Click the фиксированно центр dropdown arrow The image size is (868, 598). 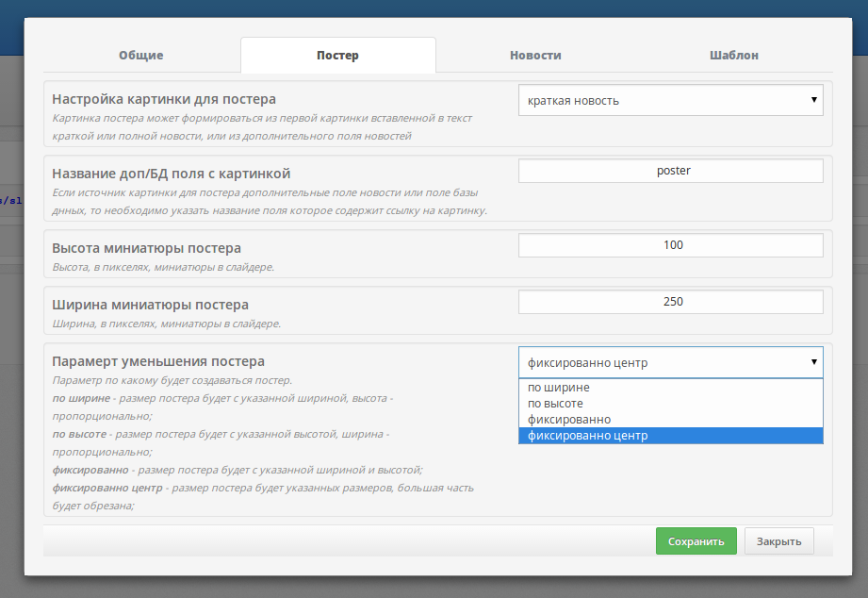tap(813, 362)
